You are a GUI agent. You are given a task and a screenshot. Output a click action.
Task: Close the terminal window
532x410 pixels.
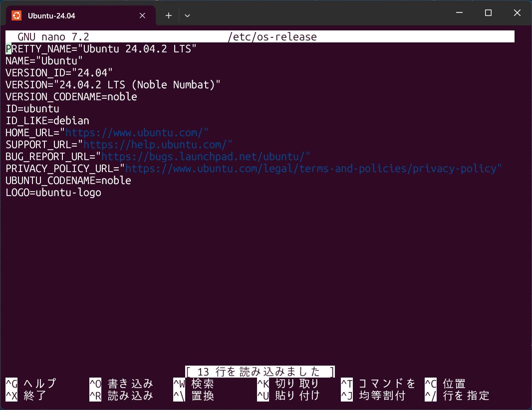tap(517, 13)
